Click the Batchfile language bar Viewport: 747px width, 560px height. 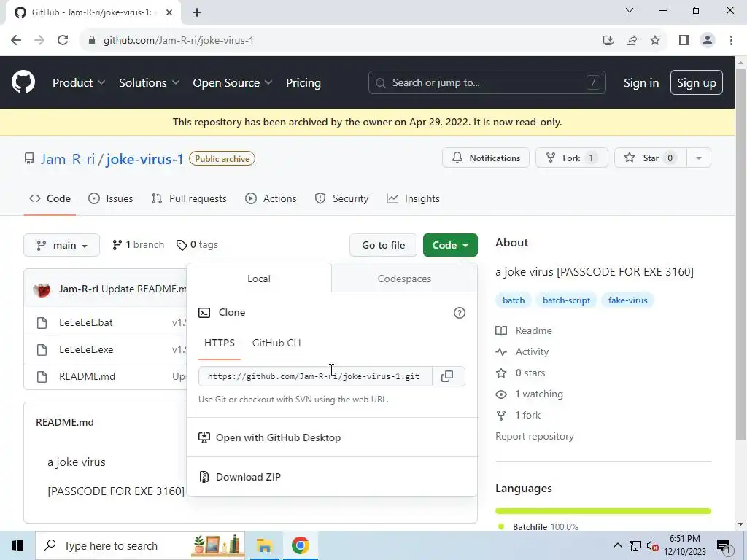603,511
